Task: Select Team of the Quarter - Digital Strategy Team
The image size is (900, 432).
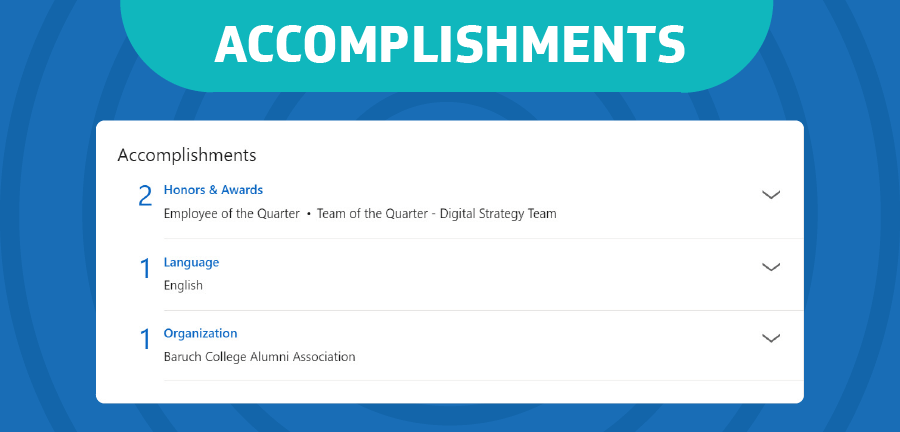Action: point(436,214)
